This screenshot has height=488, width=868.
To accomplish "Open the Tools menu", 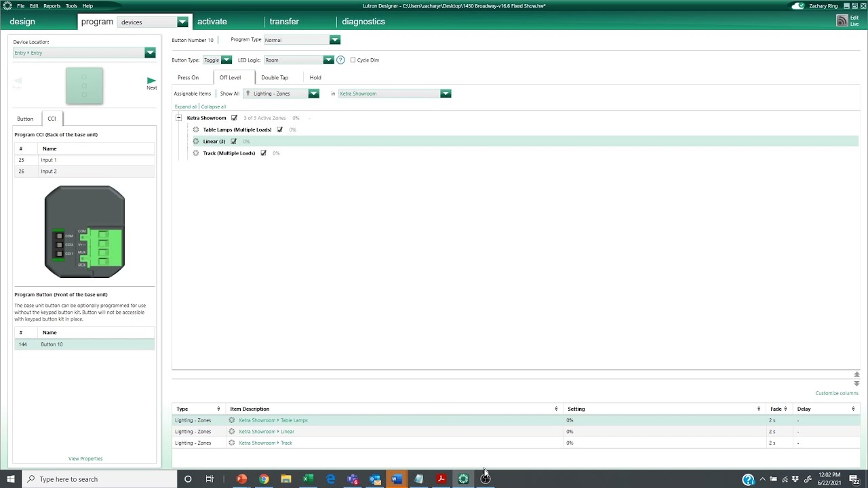I will 71,6.
